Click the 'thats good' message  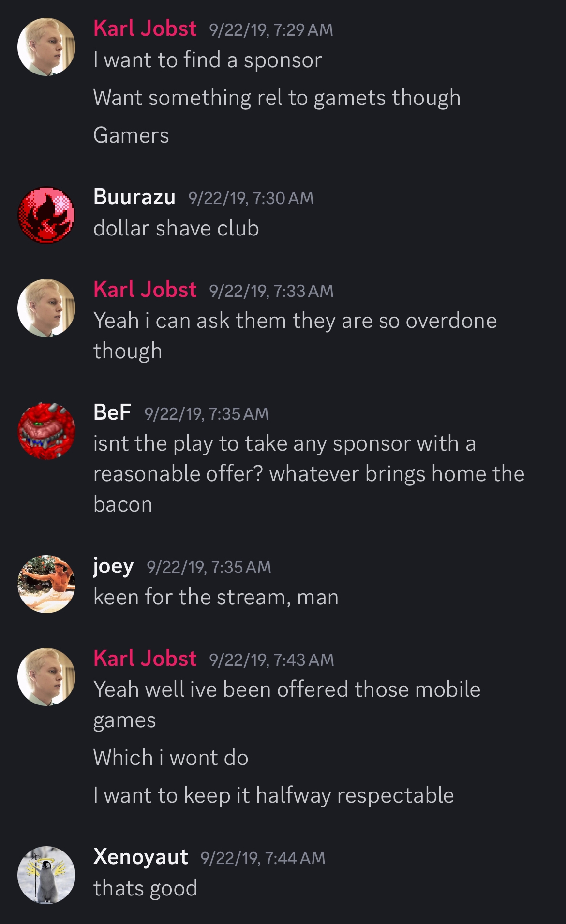coord(145,888)
